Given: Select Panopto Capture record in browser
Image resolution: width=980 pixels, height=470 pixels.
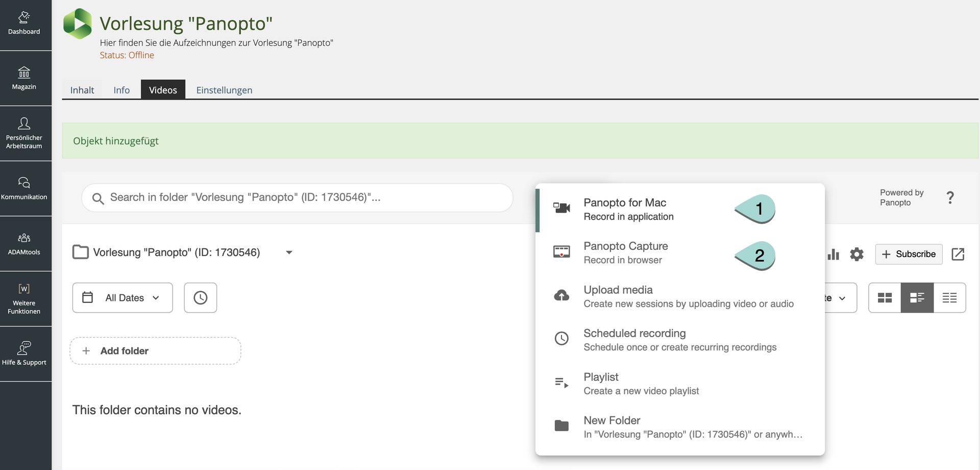Looking at the screenshot, I should (625, 253).
